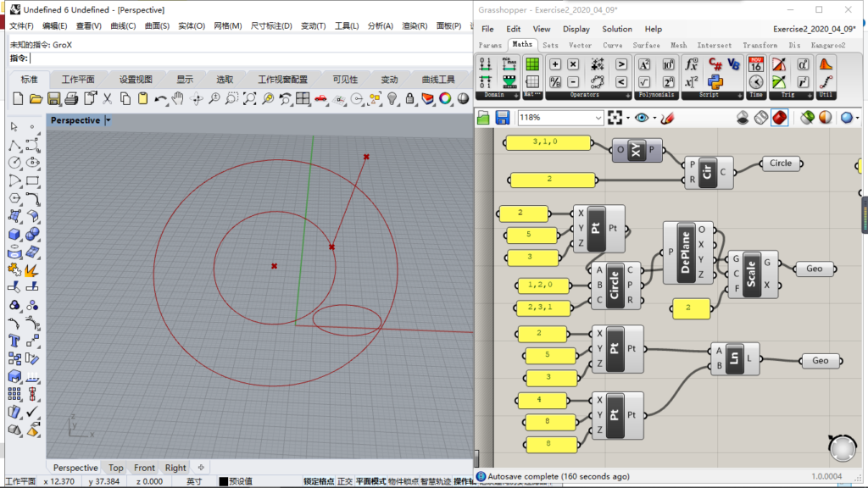The width and height of the screenshot is (868, 488).
Task: Click the red car icon in Rhino toolbar
Action: click(321, 99)
